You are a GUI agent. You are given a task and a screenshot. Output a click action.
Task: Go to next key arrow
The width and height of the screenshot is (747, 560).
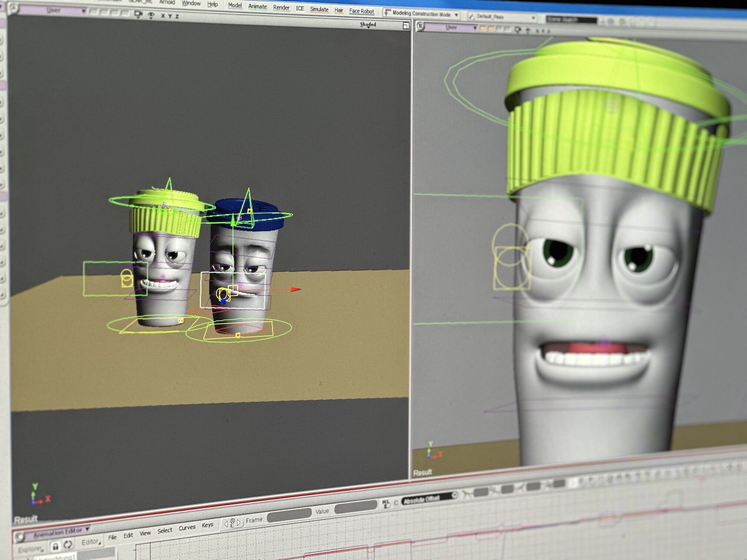(239, 522)
